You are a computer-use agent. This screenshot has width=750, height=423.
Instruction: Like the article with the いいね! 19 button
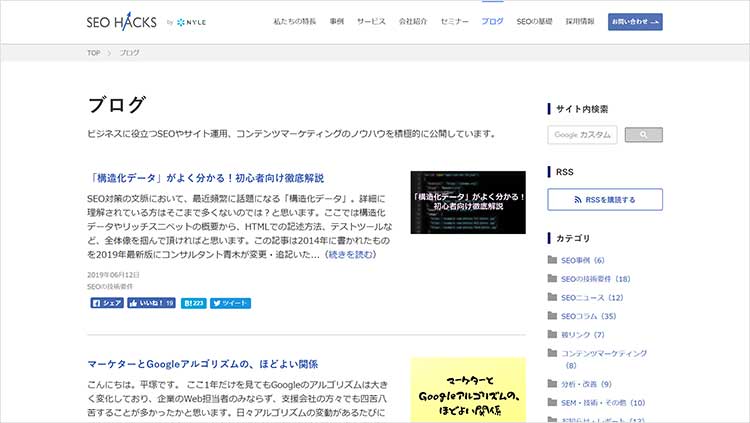coord(151,303)
